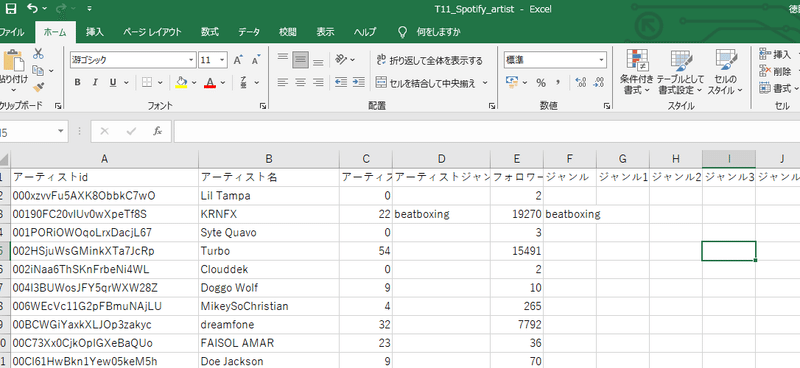800x368 pixels.
Task: Open テーブルとして書式設定 table formatting
Action: point(680,72)
